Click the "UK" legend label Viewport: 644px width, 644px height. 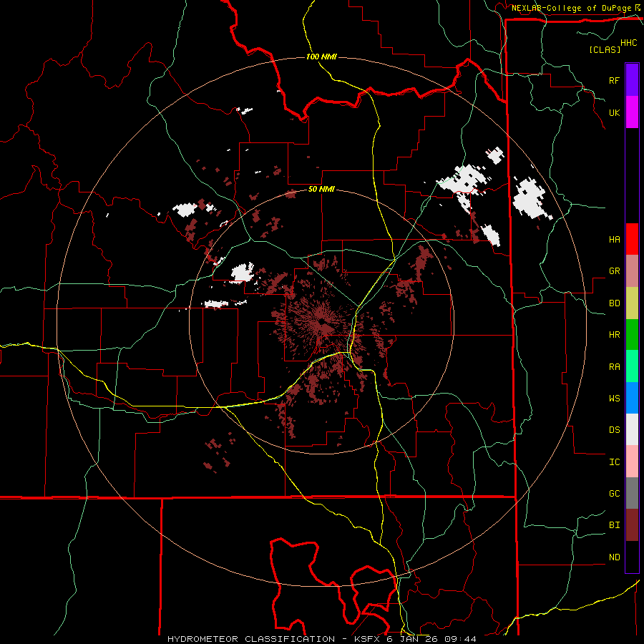614,112
